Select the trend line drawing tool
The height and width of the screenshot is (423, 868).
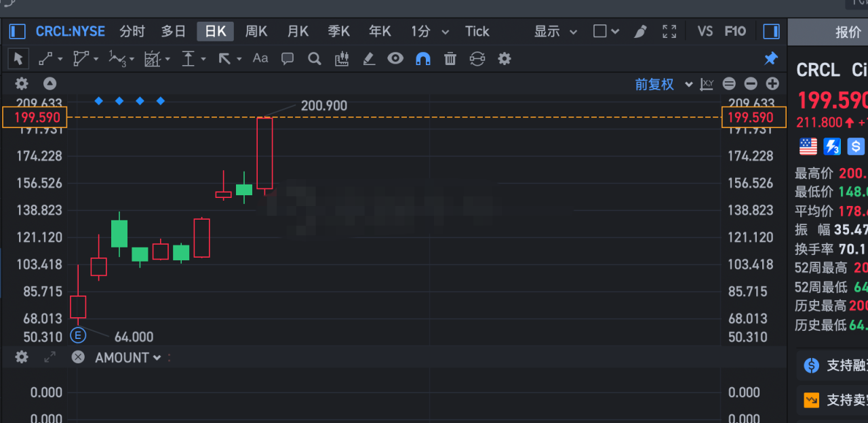tap(46, 59)
